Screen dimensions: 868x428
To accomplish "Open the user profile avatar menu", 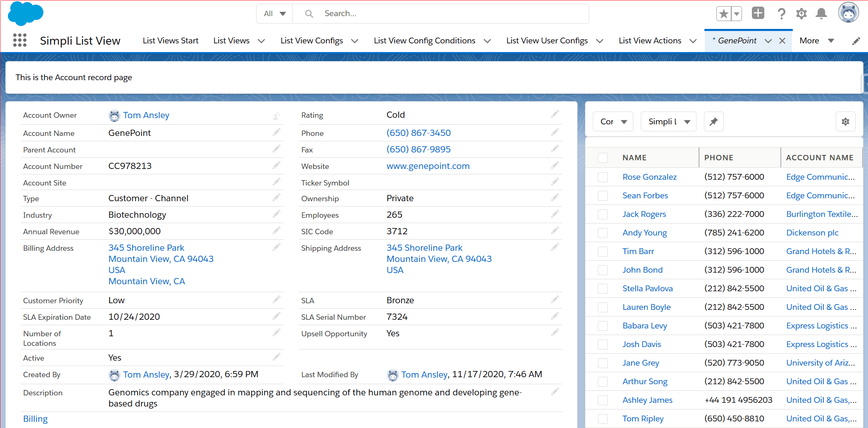I will (x=849, y=12).
